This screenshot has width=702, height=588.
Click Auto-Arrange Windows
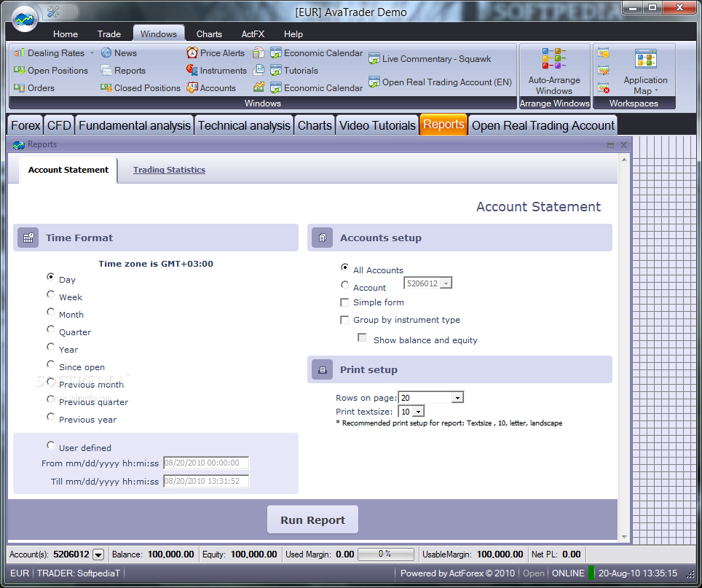pyautogui.click(x=554, y=71)
